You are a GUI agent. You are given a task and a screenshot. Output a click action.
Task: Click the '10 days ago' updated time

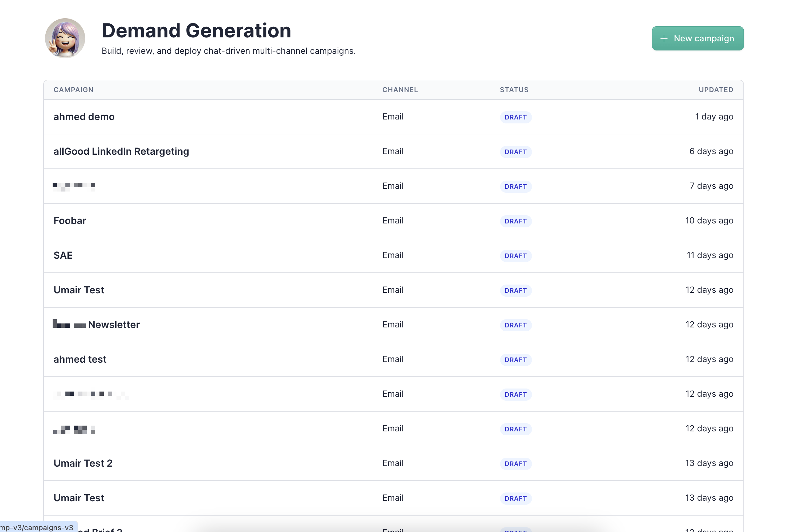[709, 220]
